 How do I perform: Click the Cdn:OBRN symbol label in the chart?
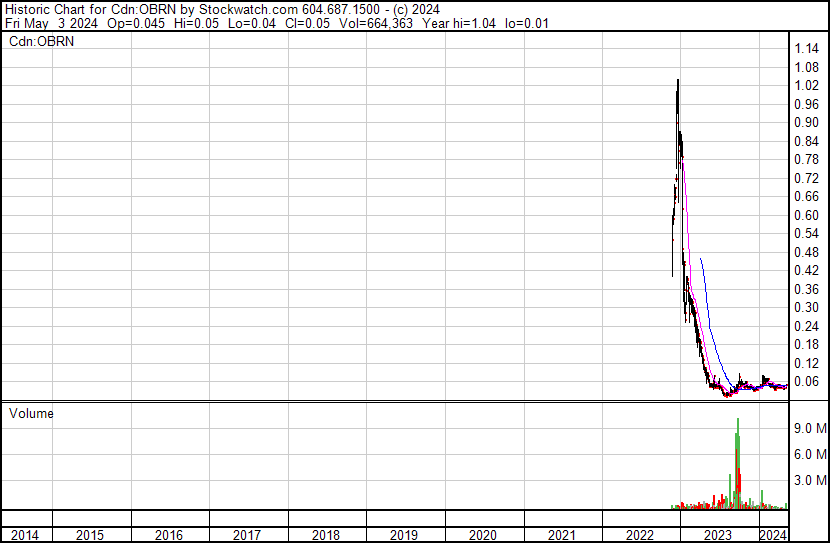pyautogui.click(x=41, y=41)
